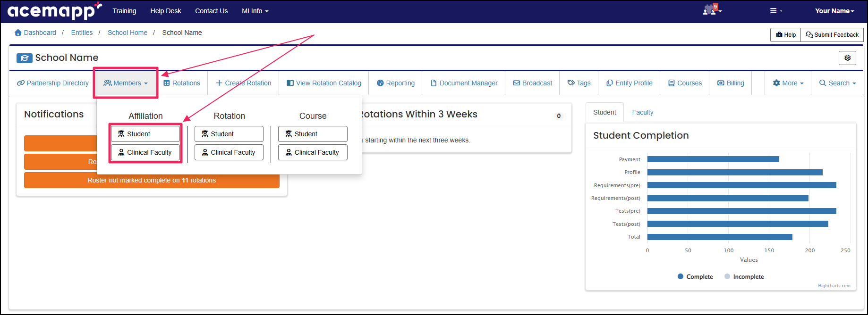Click the Entity Profile copy icon
The width and height of the screenshot is (868, 315).
point(610,83)
